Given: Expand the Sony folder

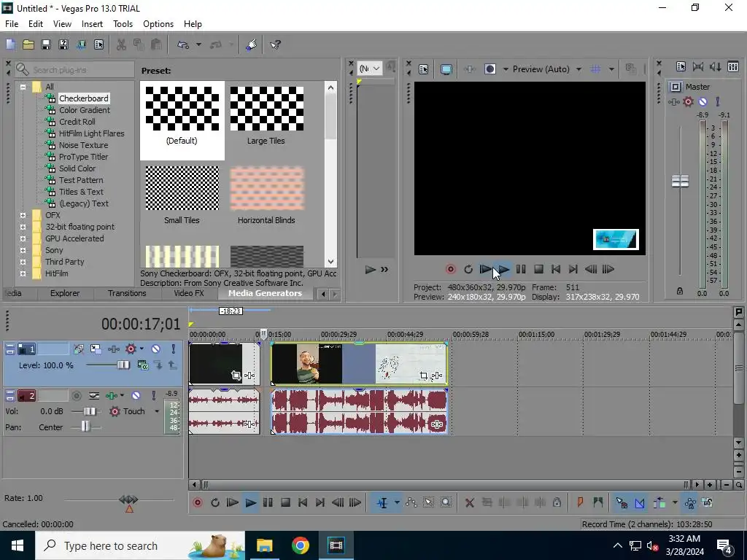Looking at the screenshot, I should (23, 251).
